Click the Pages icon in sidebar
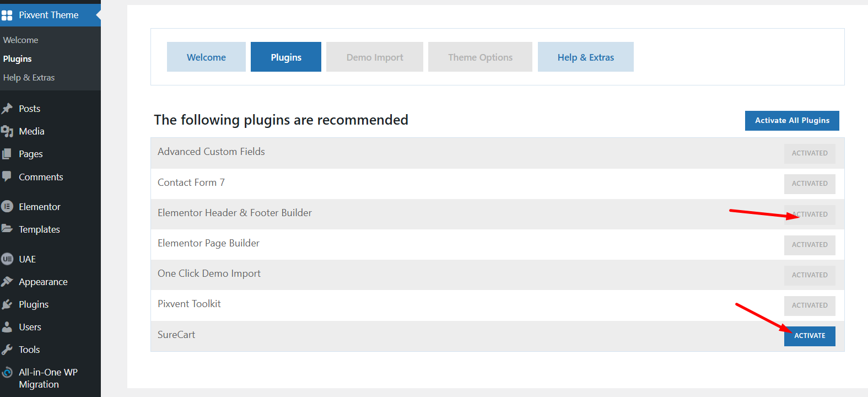868x397 pixels. pyautogui.click(x=7, y=154)
